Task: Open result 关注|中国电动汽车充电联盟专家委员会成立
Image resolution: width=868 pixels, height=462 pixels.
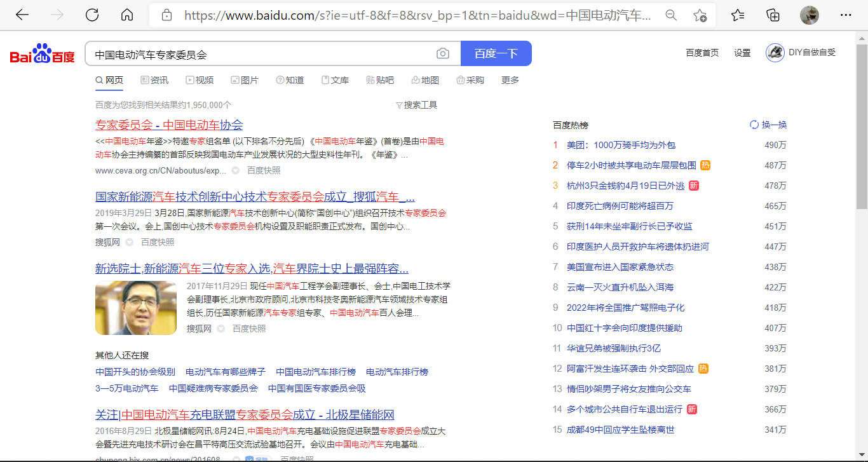Action: click(x=245, y=415)
